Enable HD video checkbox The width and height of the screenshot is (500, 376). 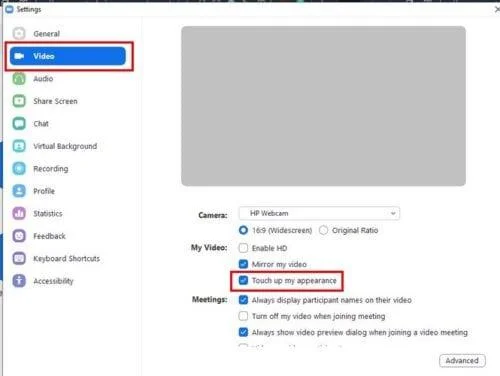[x=243, y=248]
